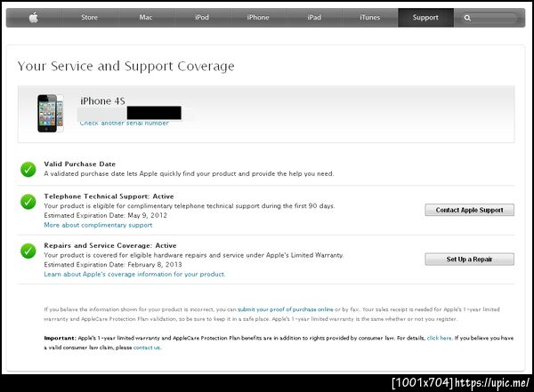This screenshot has width=534, height=392.
Task: Click 'Telephone Technical Support: Active' heading
Action: [x=109, y=196]
